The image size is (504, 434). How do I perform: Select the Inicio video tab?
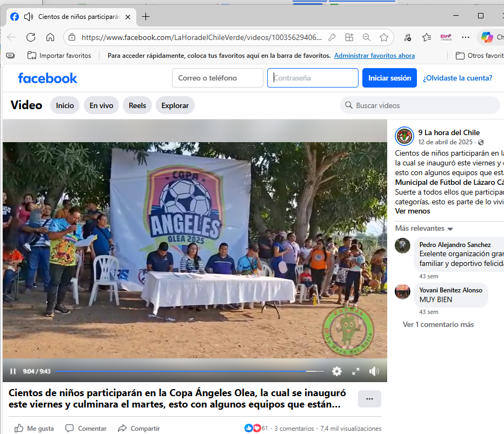[x=65, y=105]
